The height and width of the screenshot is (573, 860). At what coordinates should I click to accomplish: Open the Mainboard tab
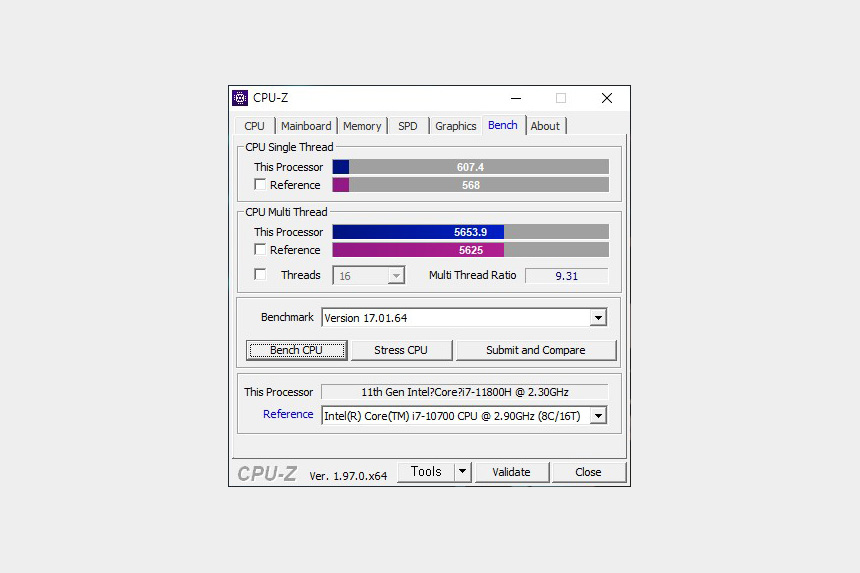pyautogui.click(x=305, y=126)
